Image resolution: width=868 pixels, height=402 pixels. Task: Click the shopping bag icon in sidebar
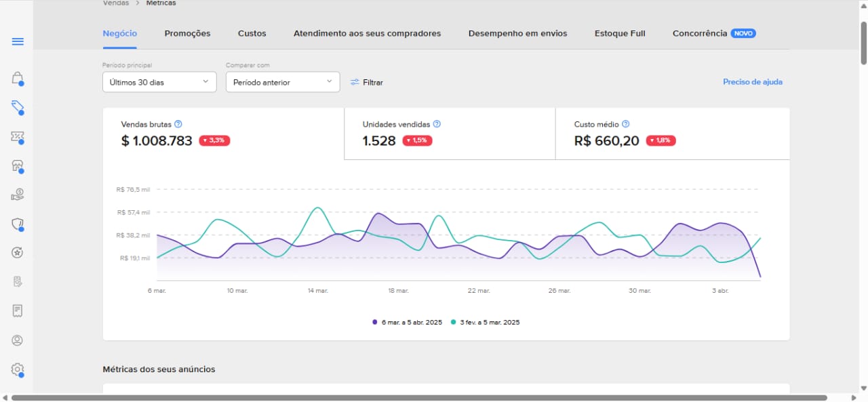tap(18, 78)
